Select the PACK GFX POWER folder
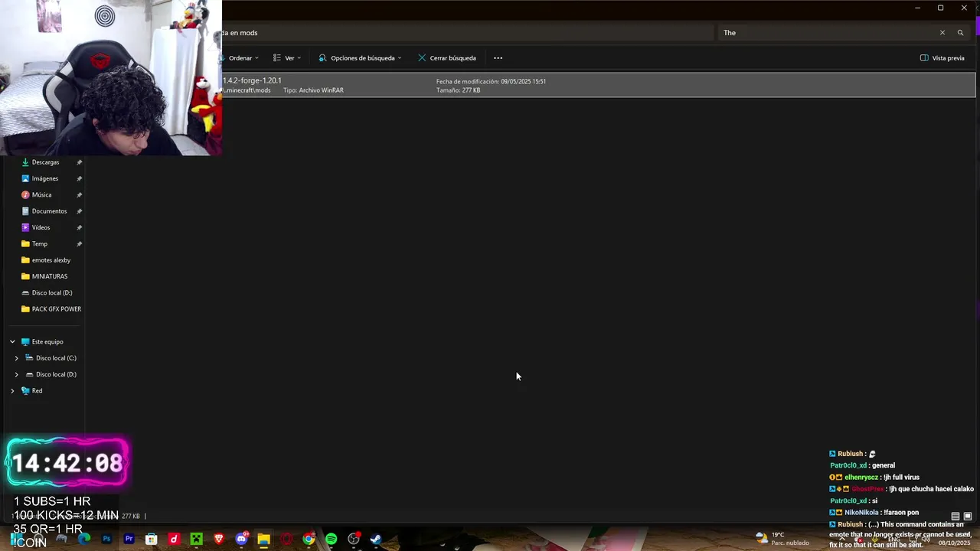The height and width of the screenshot is (551, 980). click(x=56, y=309)
